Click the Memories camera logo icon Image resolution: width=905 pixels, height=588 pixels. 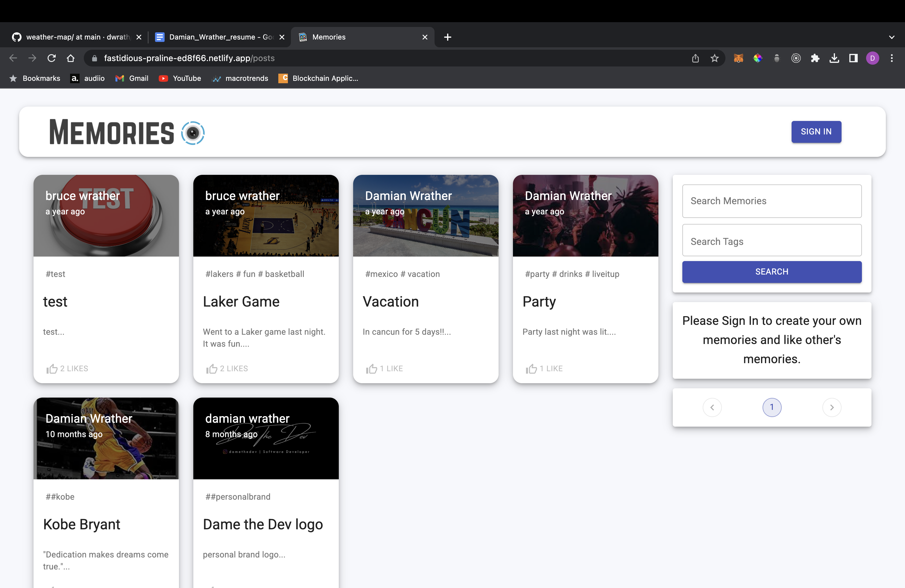click(x=193, y=133)
